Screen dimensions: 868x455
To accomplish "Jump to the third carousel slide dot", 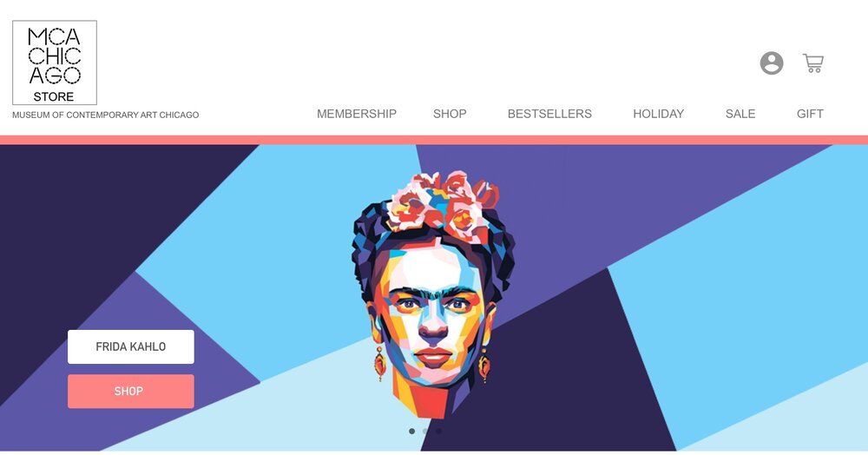I will pos(438,432).
